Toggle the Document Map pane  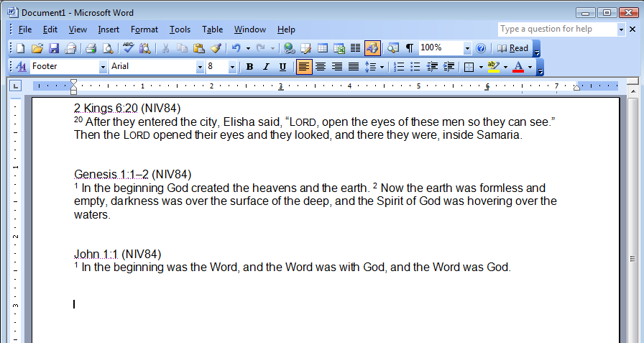(x=393, y=48)
